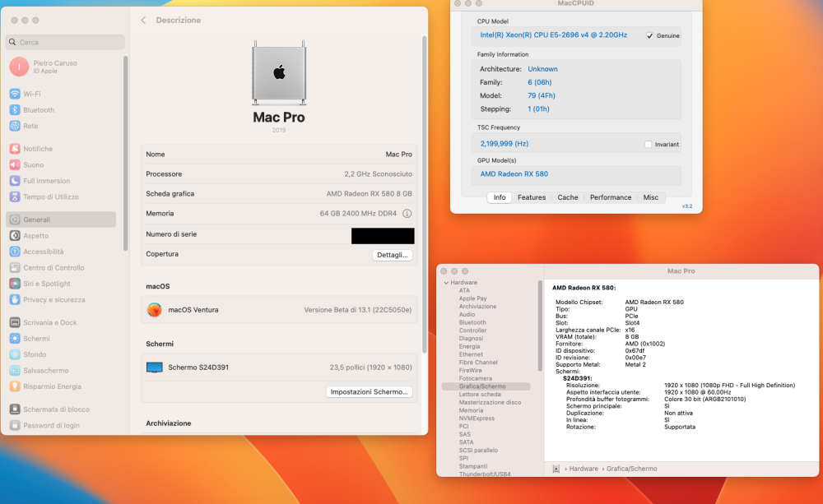The height and width of the screenshot is (504, 823).
Task: Click the System Settings content scrollbar
Action: (x=424, y=194)
